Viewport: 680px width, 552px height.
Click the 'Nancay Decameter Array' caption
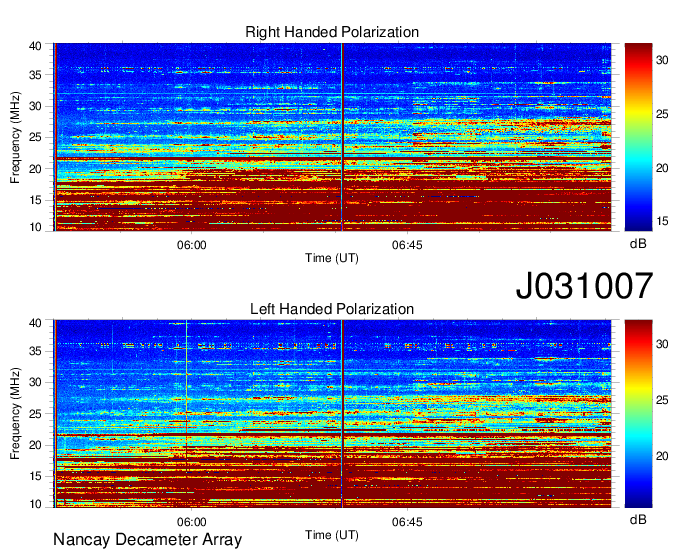(x=147, y=540)
